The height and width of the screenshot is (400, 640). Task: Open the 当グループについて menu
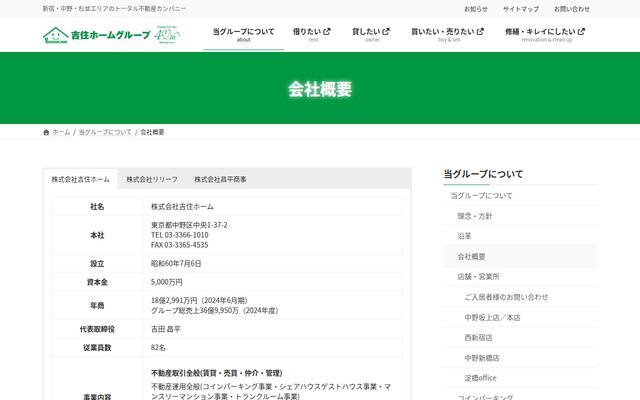pos(244,34)
